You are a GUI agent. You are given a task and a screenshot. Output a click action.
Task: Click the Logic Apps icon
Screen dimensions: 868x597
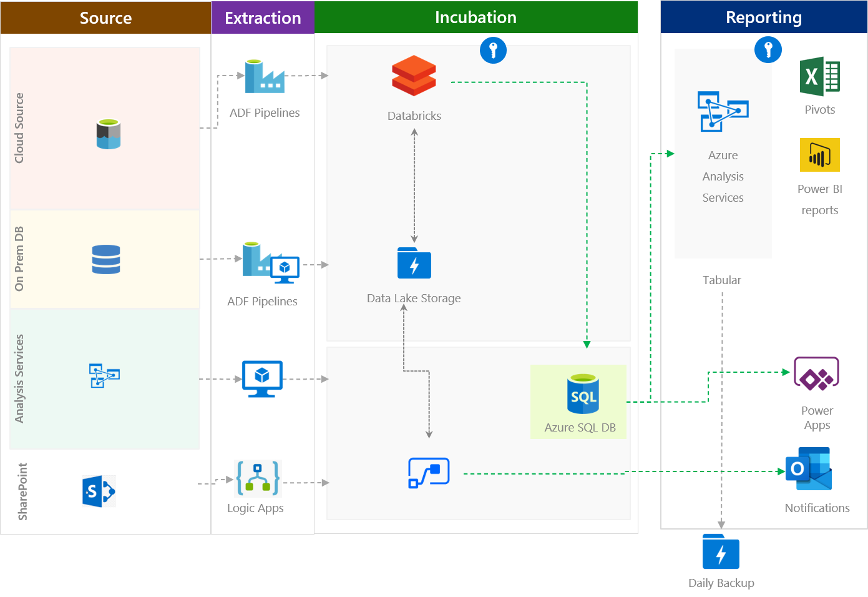click(258, 479)
